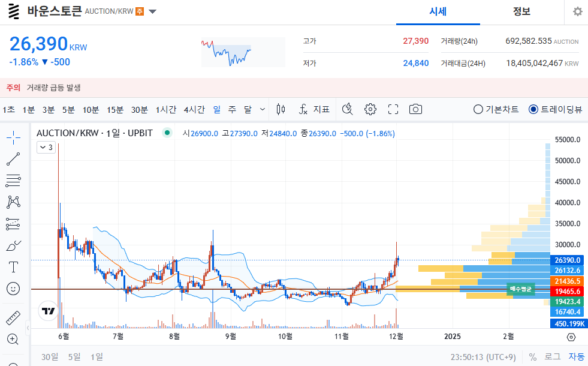Click the 거래량 급등 발생 warning notice
Image resolution: width=588 pixels, height=366 pixels.
point(53,88)
